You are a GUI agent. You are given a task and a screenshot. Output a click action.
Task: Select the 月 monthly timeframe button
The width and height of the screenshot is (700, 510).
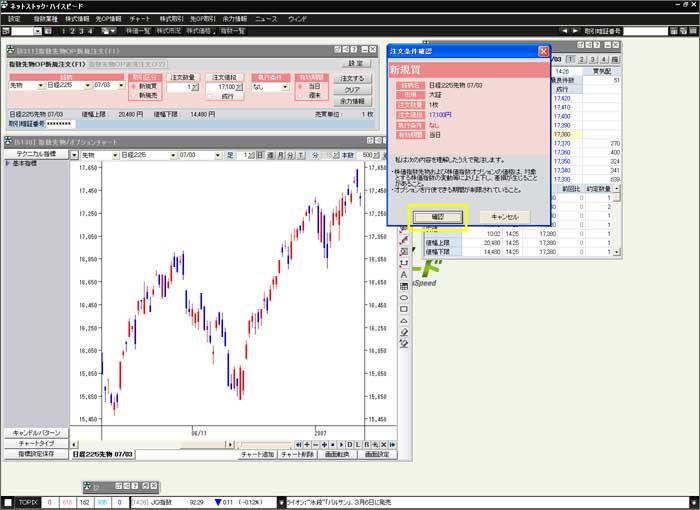(x=281, y=155)
